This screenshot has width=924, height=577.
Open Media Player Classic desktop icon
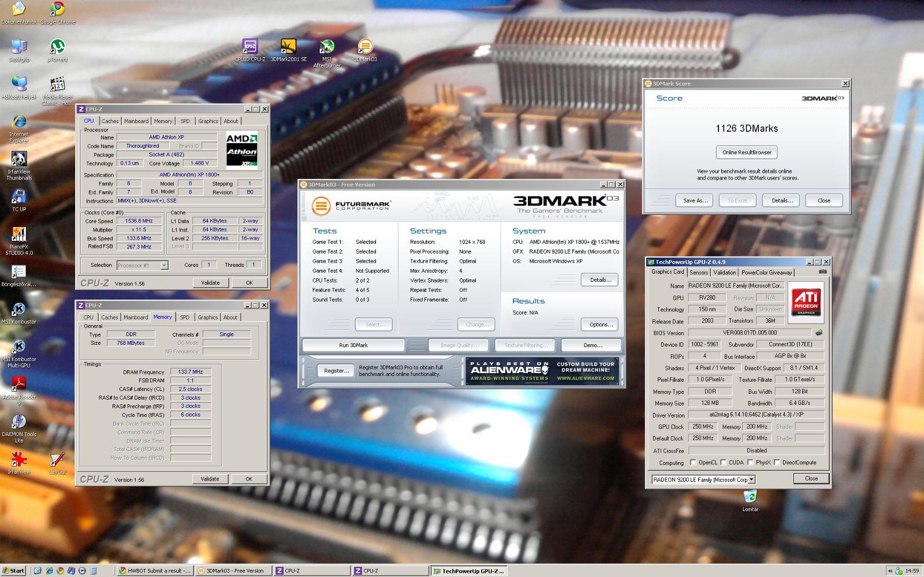(x=57, y=91)
